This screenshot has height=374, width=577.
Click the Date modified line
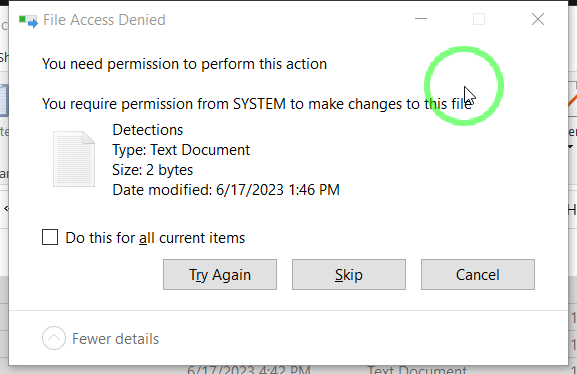[226, 190]
